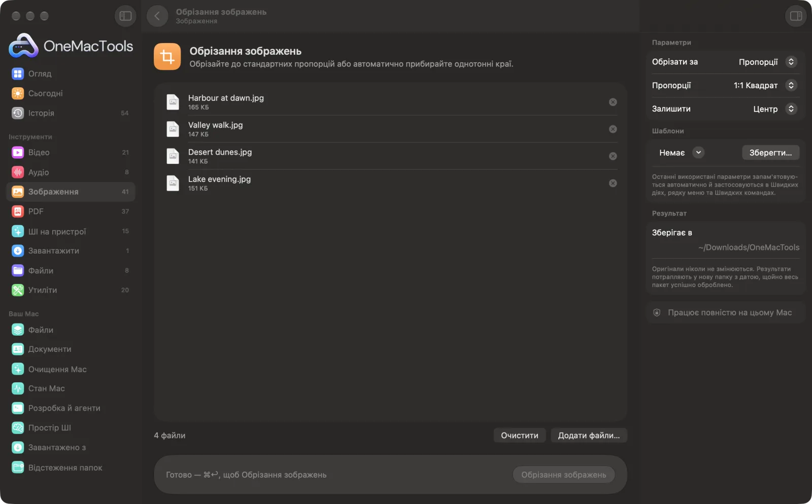The width and height of the screenshot is (812, 504).
Task: Click the shield privacy icon
Action: 657,312
